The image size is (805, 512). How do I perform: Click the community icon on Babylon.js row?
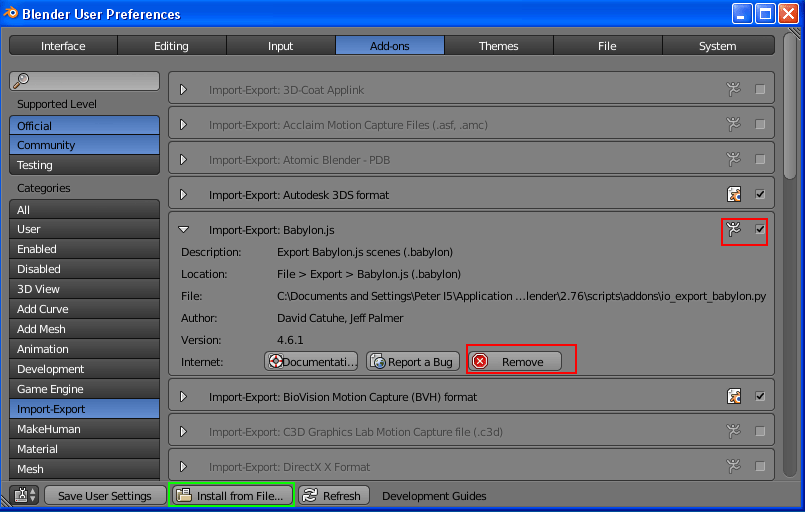point(734,229)
